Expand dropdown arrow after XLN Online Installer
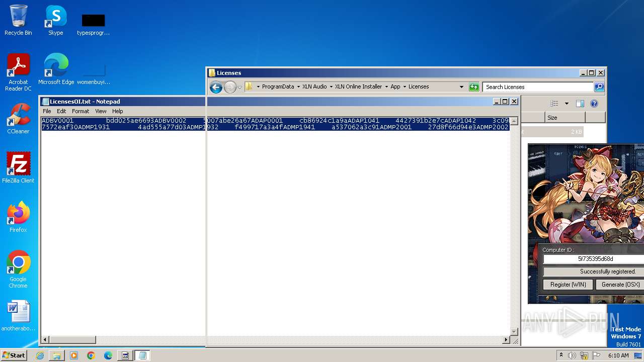Image resolution: width=644 pixels, height=362 pixels. [x=386, y=87]
